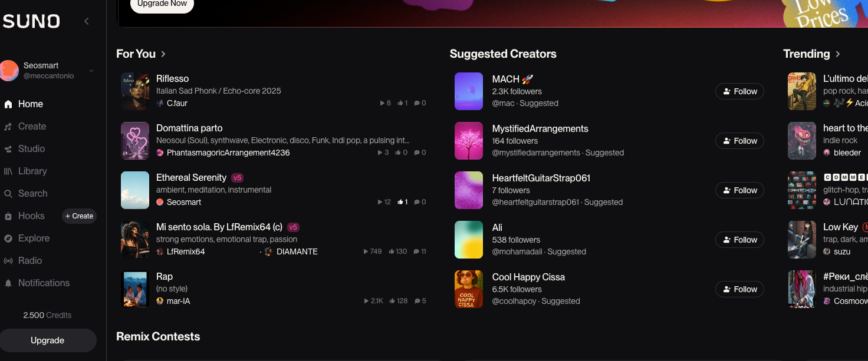868x361 pixels.
Task: Click the SUNO logo
Action: tap(31, 22)
